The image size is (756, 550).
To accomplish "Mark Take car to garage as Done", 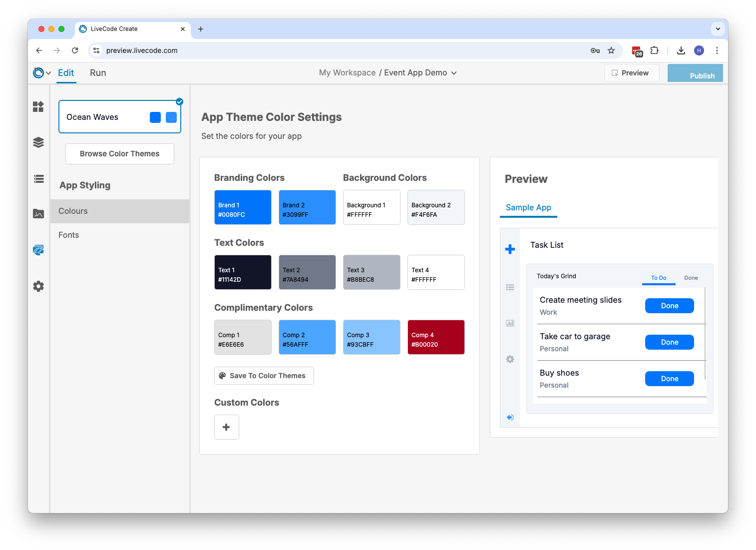I will [669, 342].
